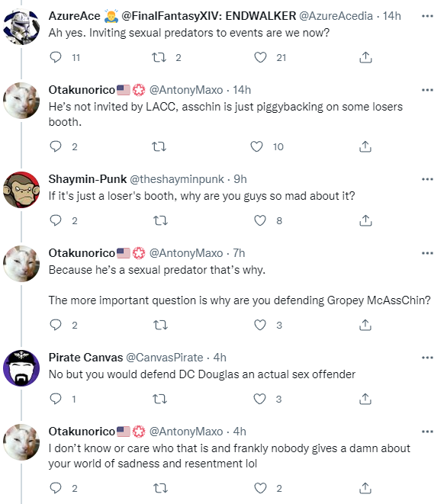Image resolution: width=447 pixels, height=504 pixels.
Task: Like AzureAce's tweet with 21 likes
Action: [260, 57]
